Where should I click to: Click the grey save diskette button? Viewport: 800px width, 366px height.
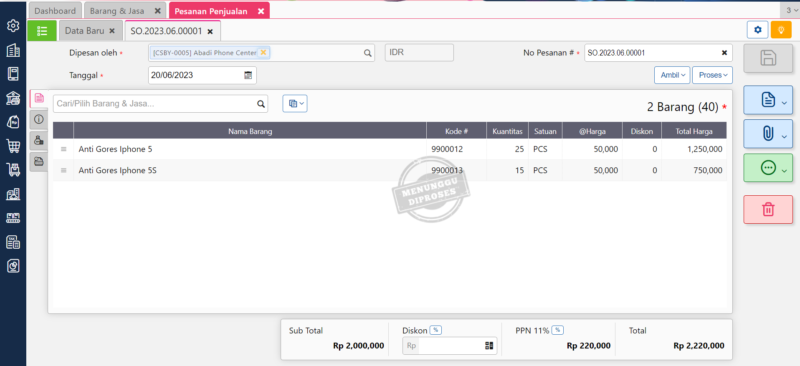point(768,58)
